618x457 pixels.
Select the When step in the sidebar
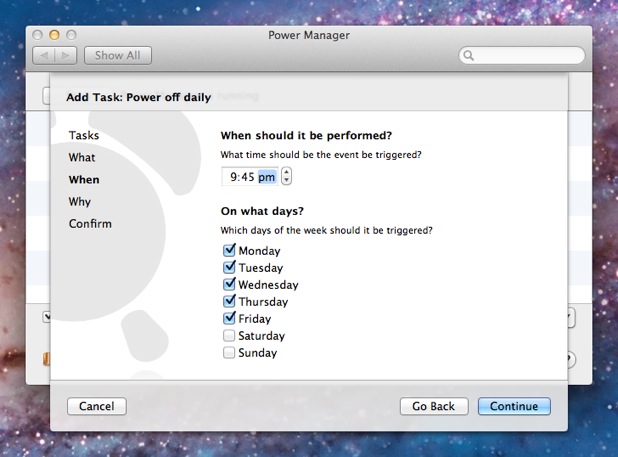[84, 180]
